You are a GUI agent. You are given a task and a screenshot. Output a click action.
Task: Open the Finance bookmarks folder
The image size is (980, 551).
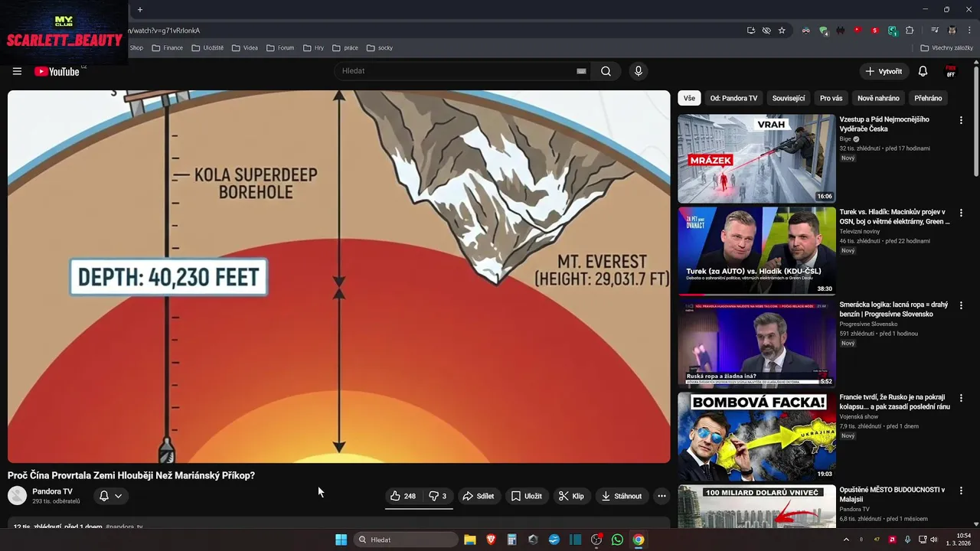click(x=168, y=47)
